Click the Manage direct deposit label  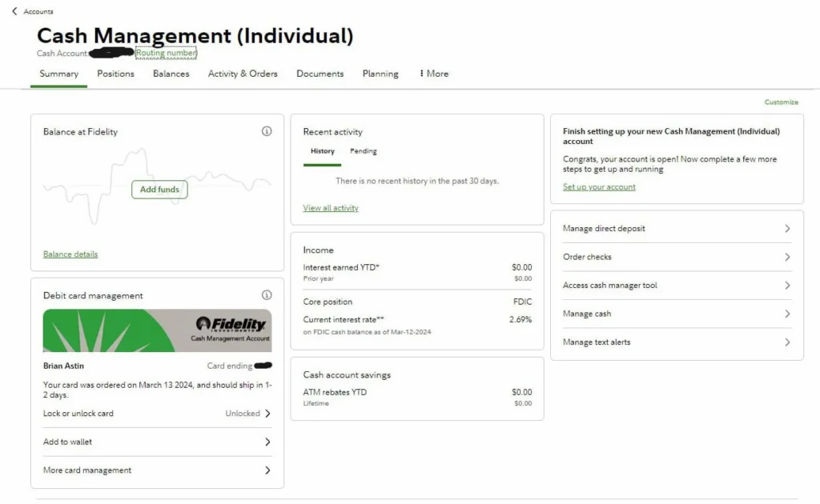[604, 229]
